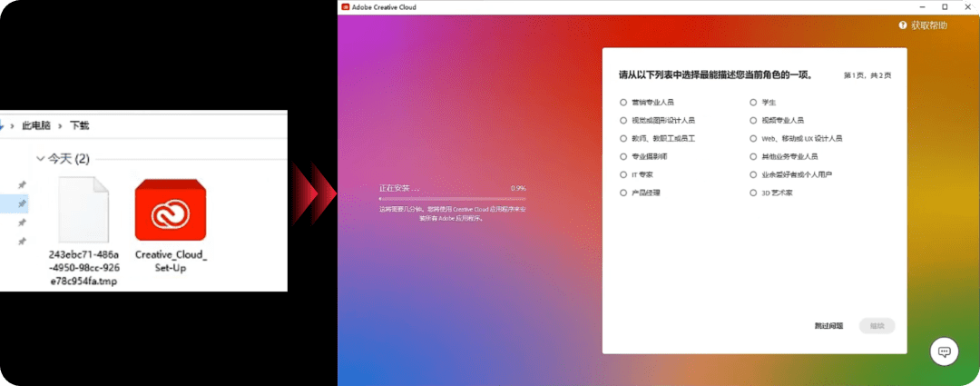Choose 教师、教职工或员工 role option
This screenshot has width=980, height=386.
(x=622, y=138)
